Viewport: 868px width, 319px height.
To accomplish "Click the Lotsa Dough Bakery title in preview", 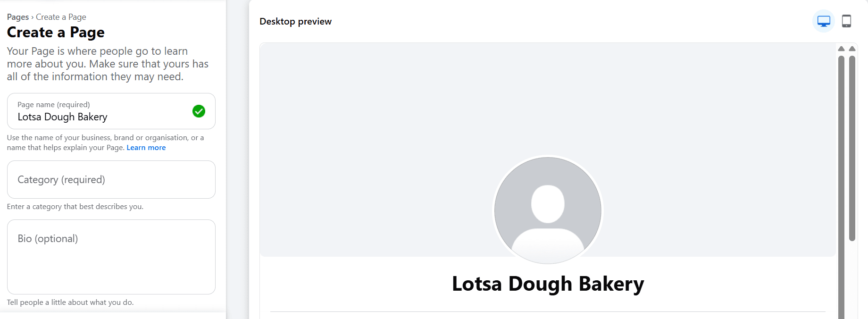I will click(x=548, y=284).
